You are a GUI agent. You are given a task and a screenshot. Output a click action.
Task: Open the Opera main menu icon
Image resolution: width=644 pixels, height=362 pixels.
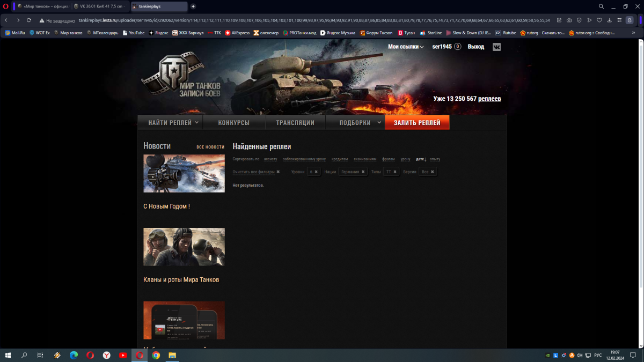click(x=6, y=6)
